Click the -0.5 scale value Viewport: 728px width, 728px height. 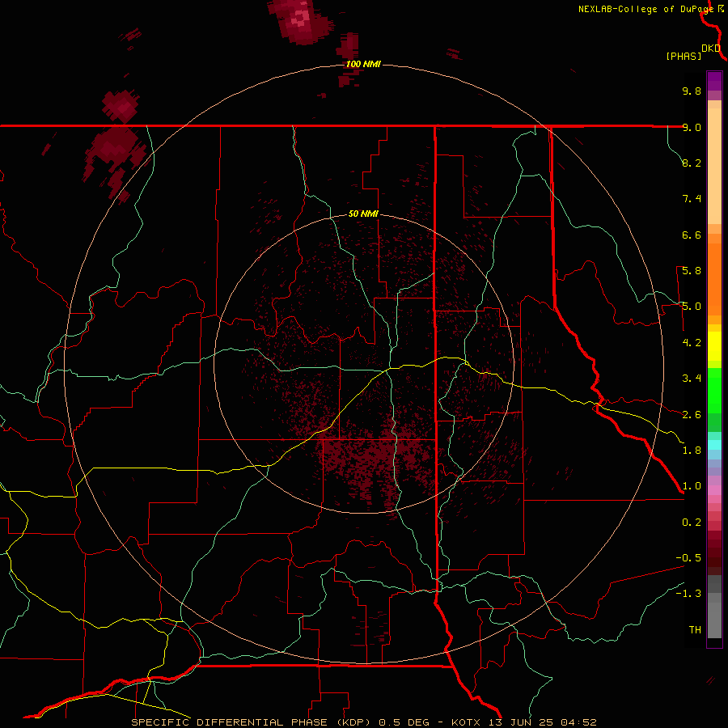(x=688, y=558)
